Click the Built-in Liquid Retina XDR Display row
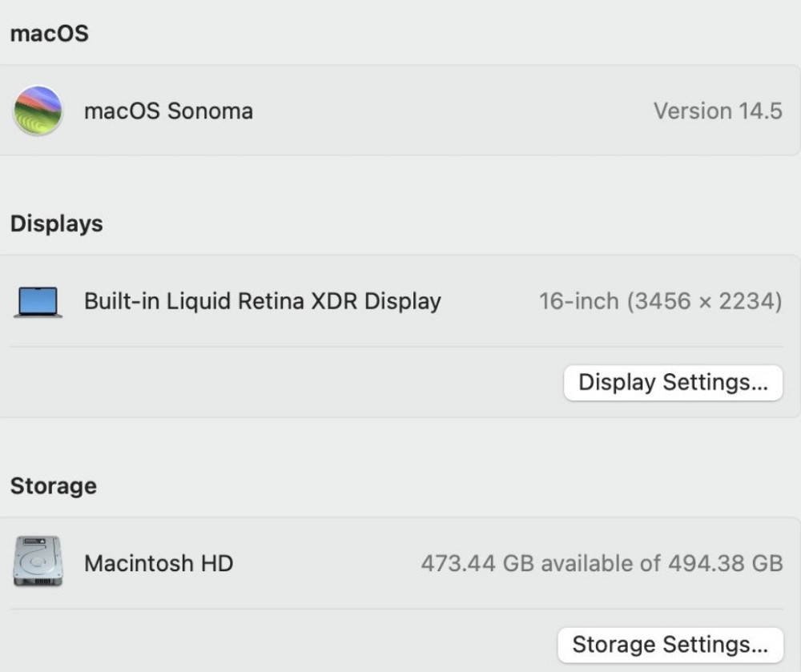The height and width of the screenshot is (672, 801). click(263, 301)
